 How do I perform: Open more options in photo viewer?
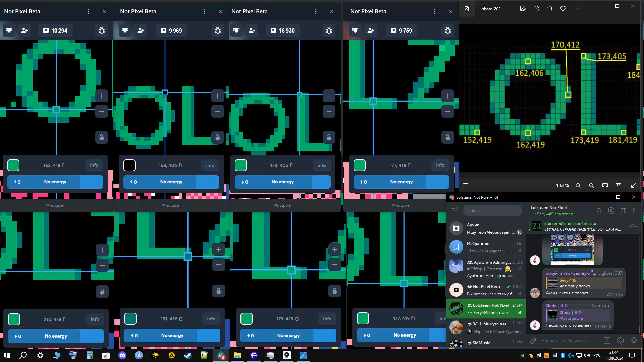click(x=577, y=9)
